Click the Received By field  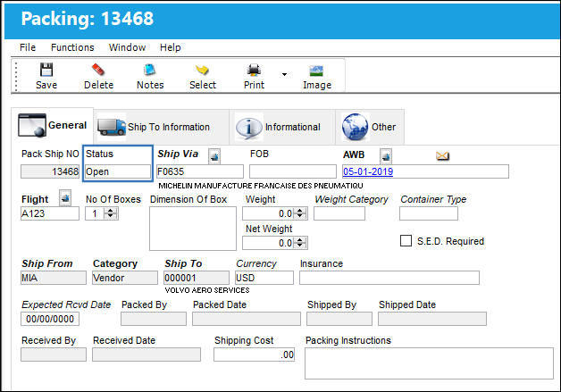point(54,354)
